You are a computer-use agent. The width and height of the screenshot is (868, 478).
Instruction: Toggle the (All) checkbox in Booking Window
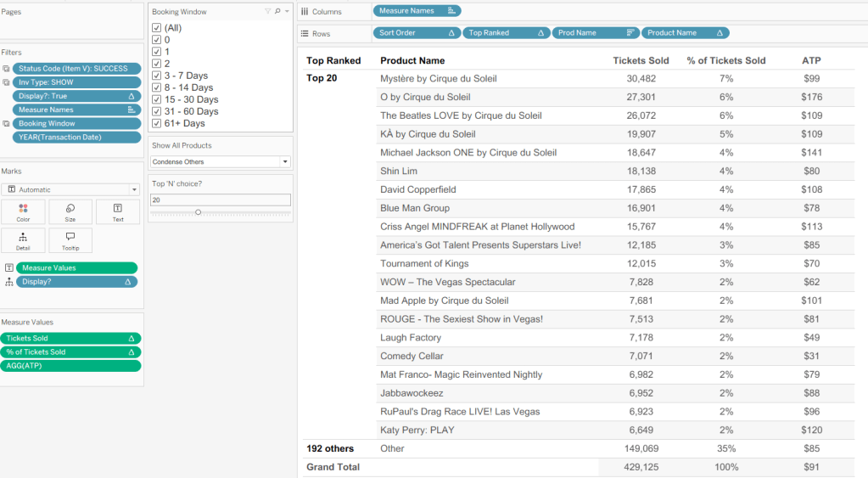156,28
